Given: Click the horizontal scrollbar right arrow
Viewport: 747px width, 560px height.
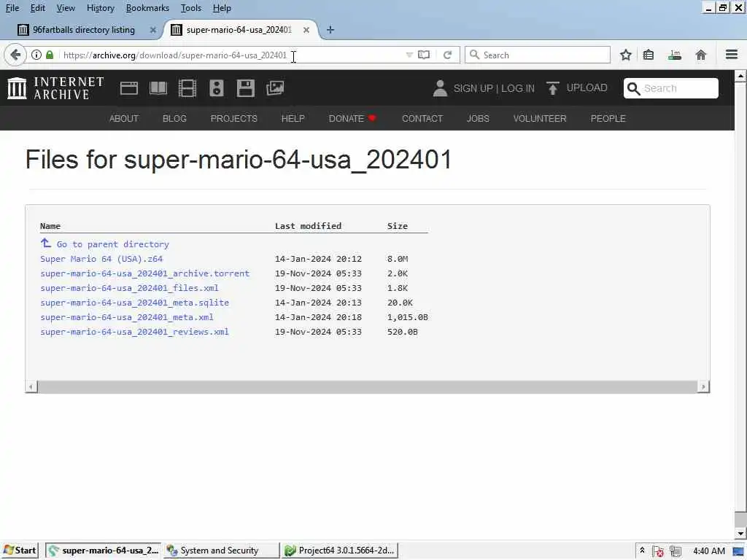Looking at the screenshot, I should tap(703, 386).
